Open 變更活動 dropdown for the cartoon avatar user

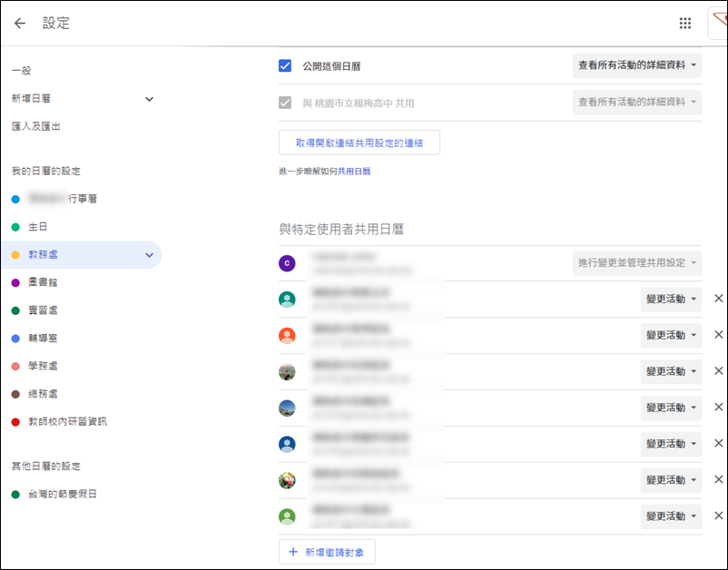671,480
